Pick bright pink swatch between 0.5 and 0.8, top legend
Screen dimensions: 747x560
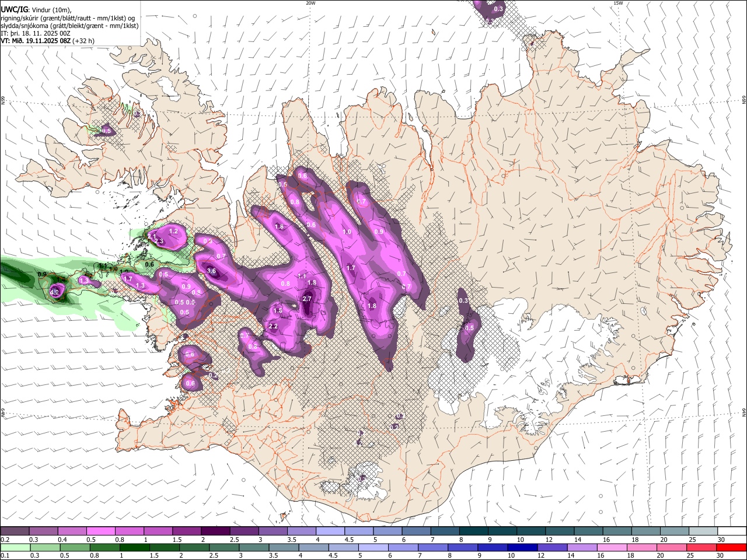[100, 531]
